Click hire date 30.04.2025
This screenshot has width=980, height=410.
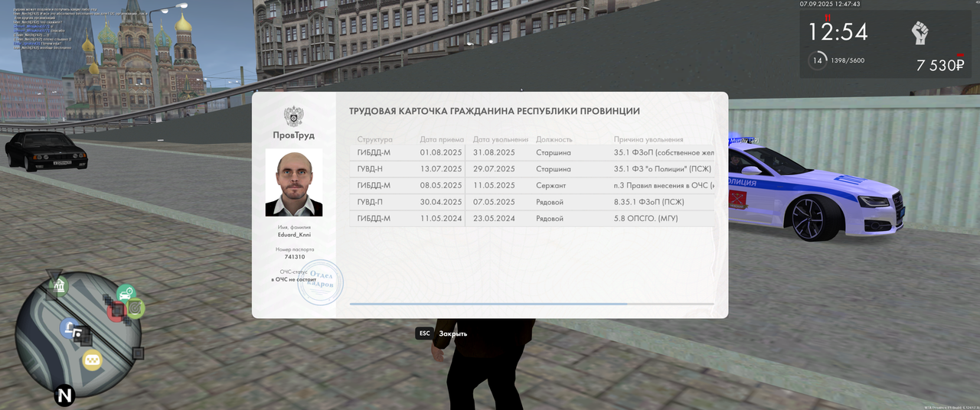pos(441,202)
